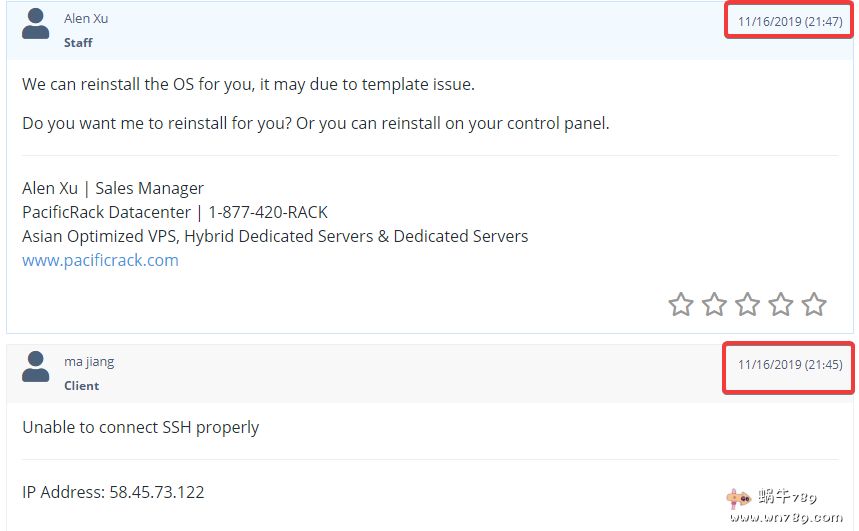859x531 pixels.
Task: Click the 21:45 message timestamp
Action: [x=790, y=365]
